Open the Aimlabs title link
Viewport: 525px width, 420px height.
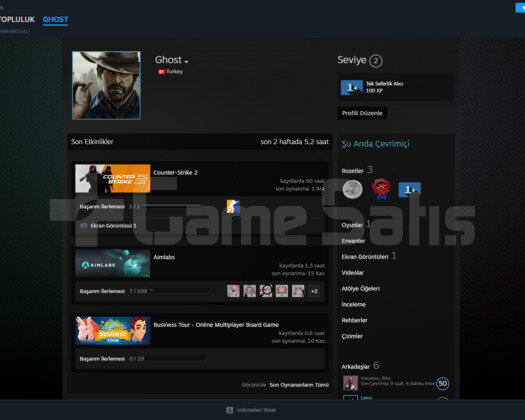[x=164, y=257]
